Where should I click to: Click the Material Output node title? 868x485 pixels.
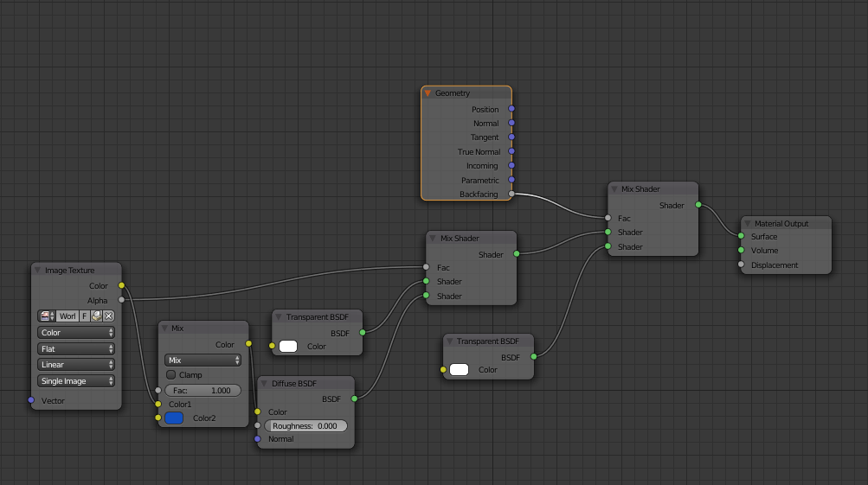pos(781,224)
